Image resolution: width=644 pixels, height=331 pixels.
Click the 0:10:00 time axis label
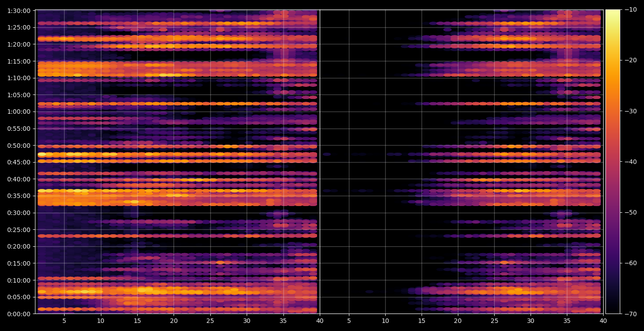[x=19, y=280]
